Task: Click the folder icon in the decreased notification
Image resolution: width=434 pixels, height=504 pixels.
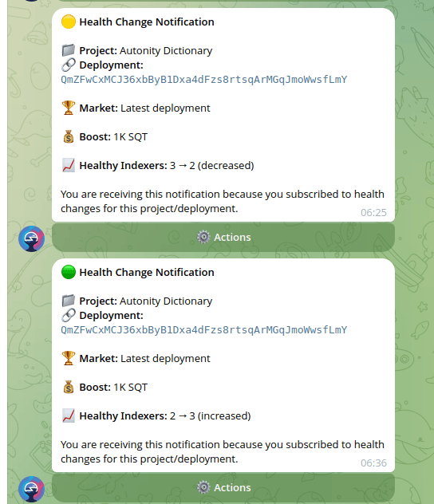Action: point(68,50)
